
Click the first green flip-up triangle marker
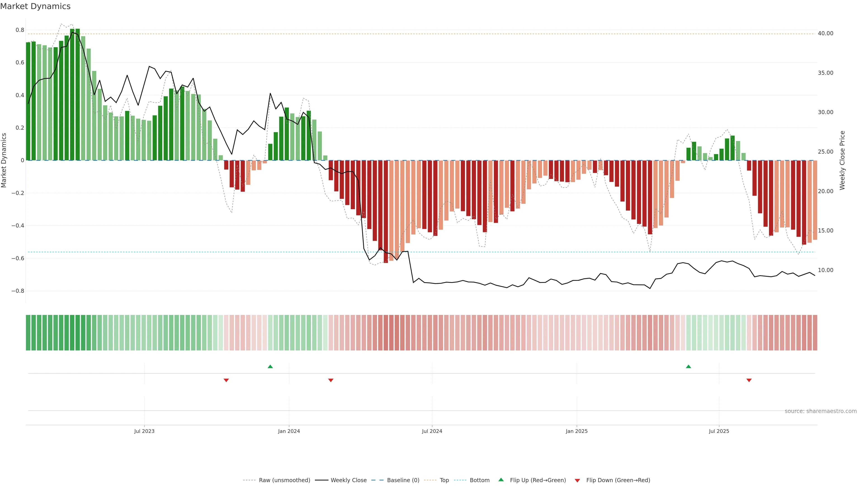[270, 366]
